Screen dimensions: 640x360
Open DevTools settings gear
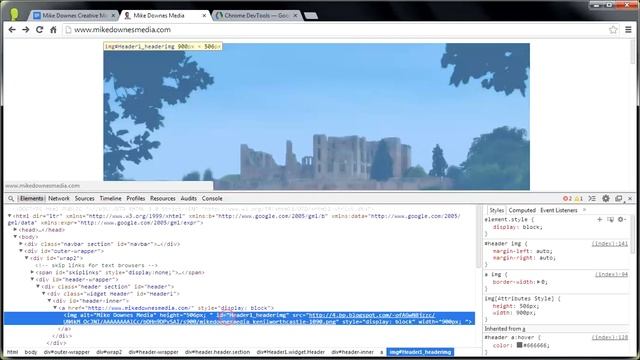[606, 198]
